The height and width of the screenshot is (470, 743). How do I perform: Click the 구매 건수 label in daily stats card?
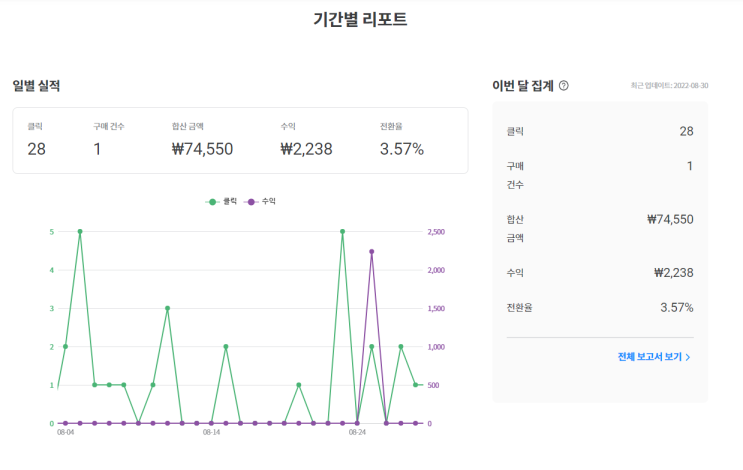click(x=109, y=126)
